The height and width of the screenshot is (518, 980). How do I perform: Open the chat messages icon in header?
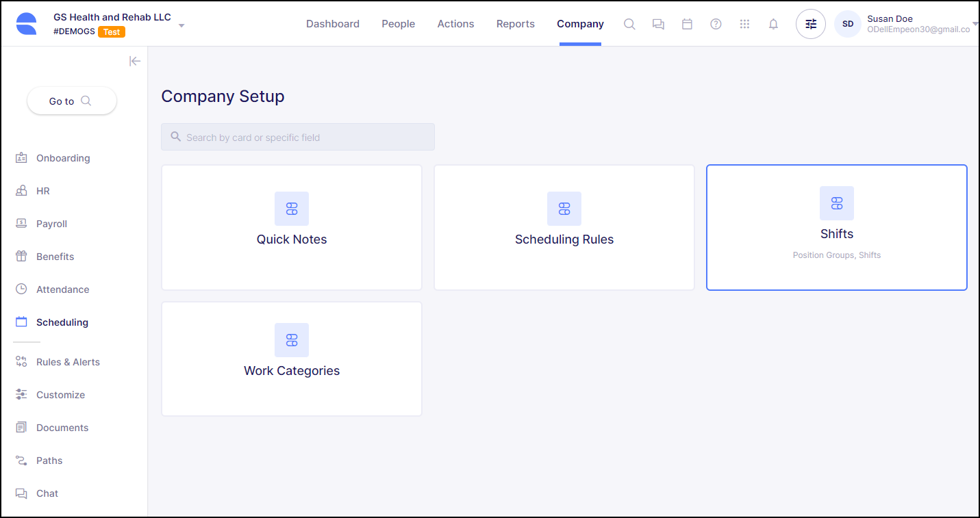pyautogui.click(x=658, y=24)
